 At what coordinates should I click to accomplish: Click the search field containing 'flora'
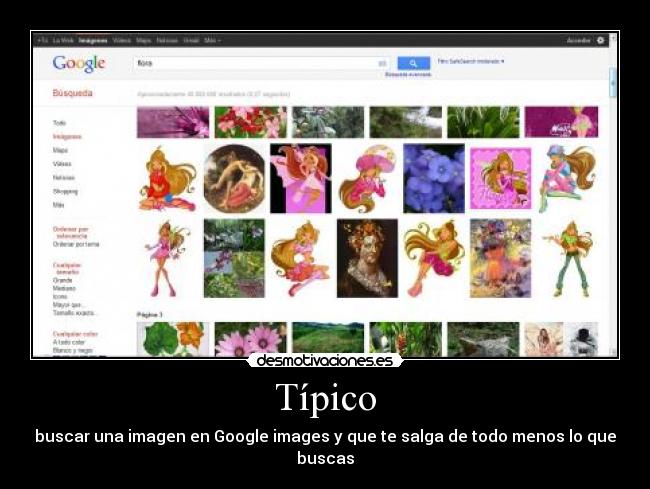261,63
